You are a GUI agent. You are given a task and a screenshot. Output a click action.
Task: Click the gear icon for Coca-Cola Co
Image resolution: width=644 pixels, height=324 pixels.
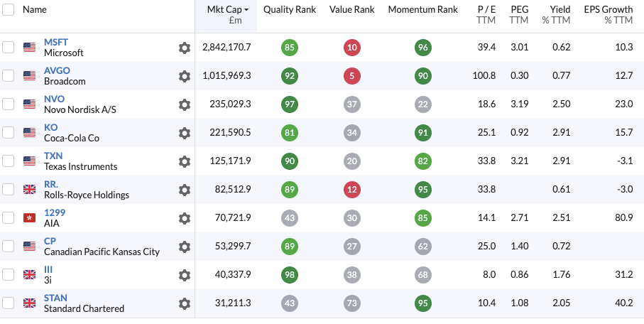[x=185, y=133]
